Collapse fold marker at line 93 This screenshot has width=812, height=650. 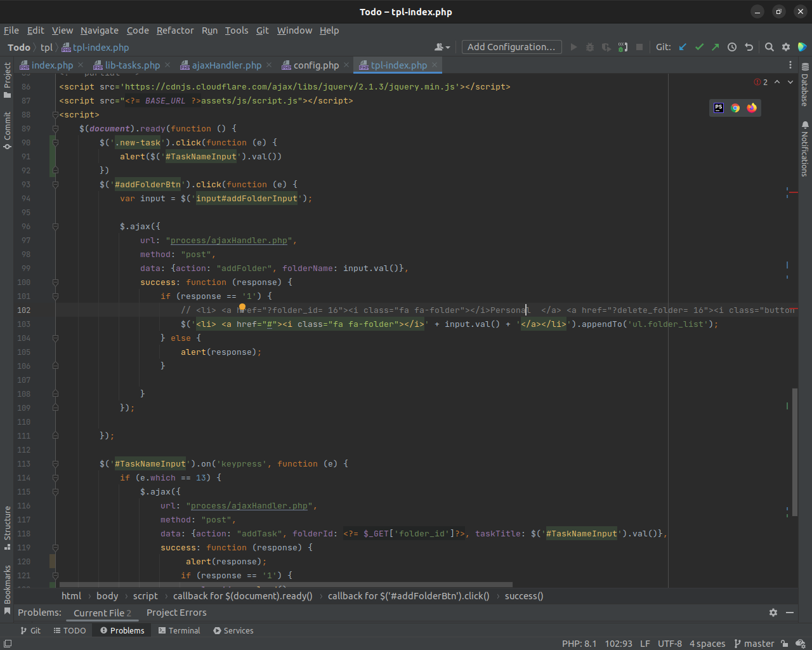pyautogui.click(x=55, y=185)
